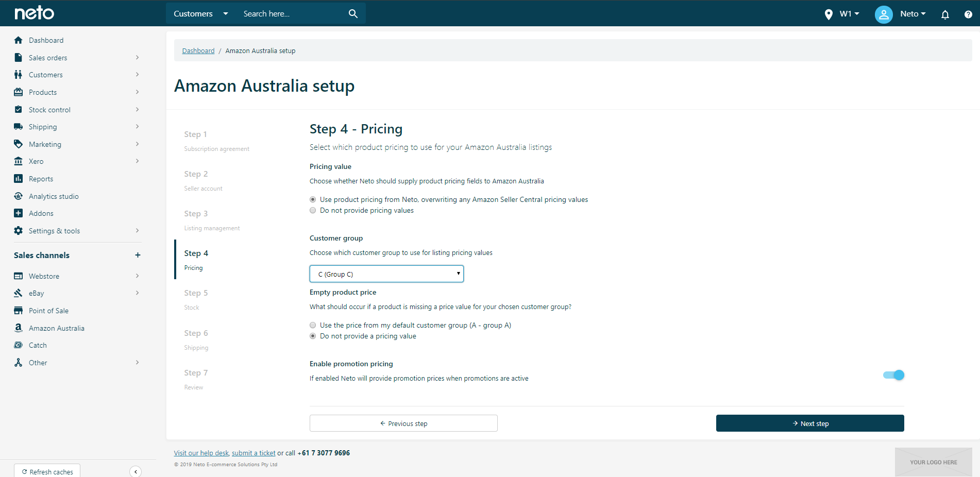The image size is (980, 477).
Task: Expand the Webstore chevron
Action: pyautogui.click(x=137, y=276)
